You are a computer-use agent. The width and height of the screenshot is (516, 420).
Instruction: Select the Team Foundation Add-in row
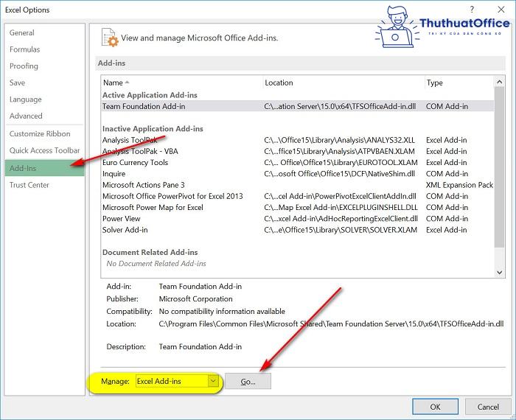[x=298, y=106]
